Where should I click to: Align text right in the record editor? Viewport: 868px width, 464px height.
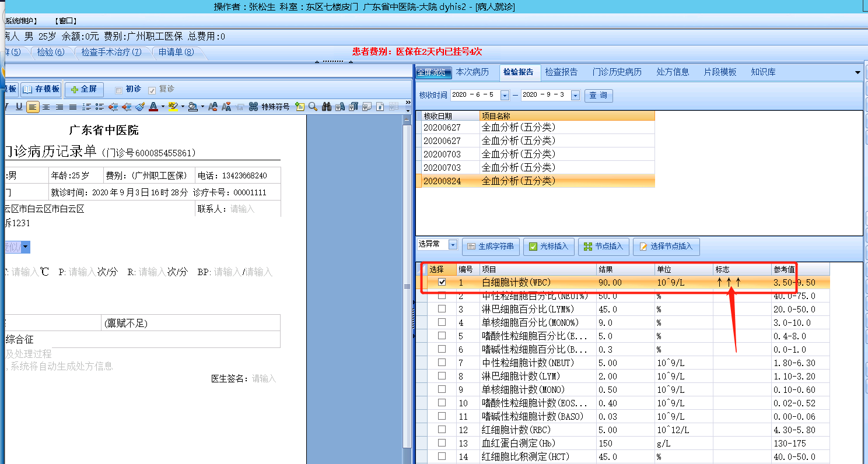60,107
